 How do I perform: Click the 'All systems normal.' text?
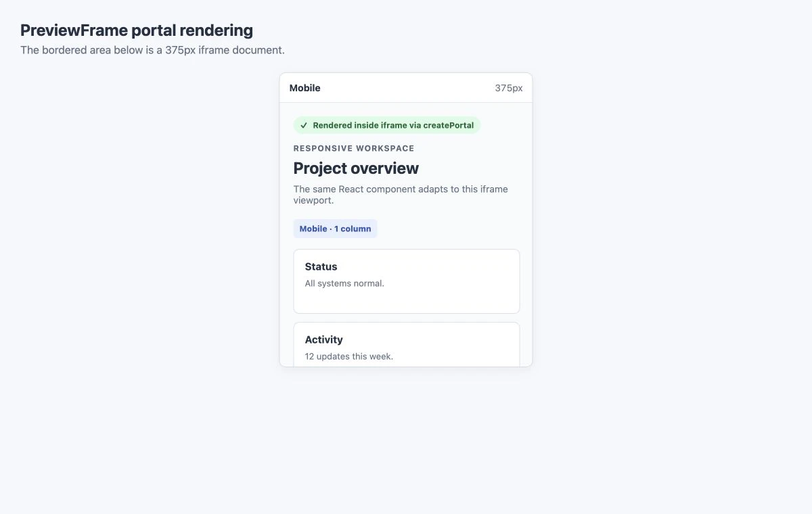pos(344,283)
